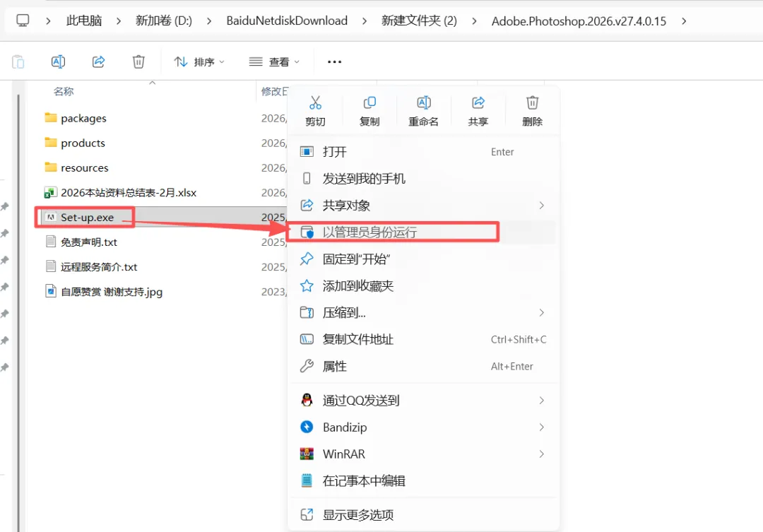This screenshot has height=532, width=763.
Task: Click the 名称 column header
Action: tap(64, 91)
